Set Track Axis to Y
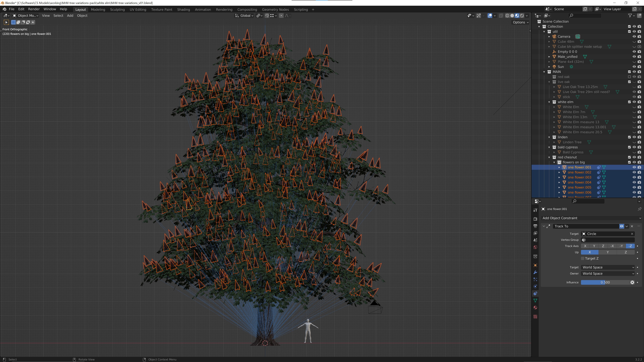 (x=594, y=246)
